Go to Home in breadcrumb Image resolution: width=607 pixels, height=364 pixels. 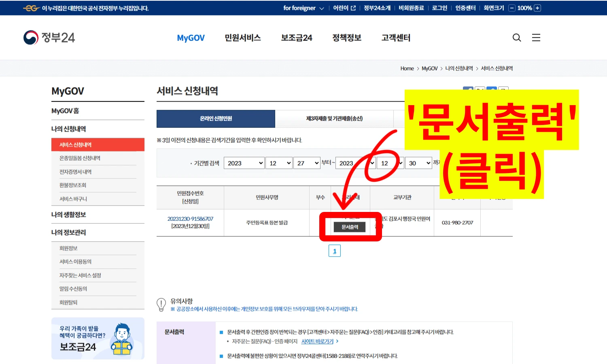click(x=407, y=69)
